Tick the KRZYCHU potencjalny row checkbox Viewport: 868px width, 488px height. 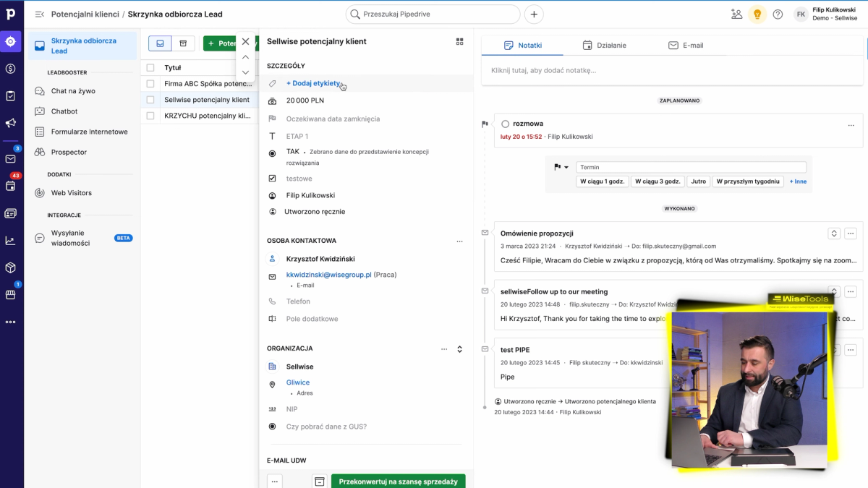[x=150, y=116]
